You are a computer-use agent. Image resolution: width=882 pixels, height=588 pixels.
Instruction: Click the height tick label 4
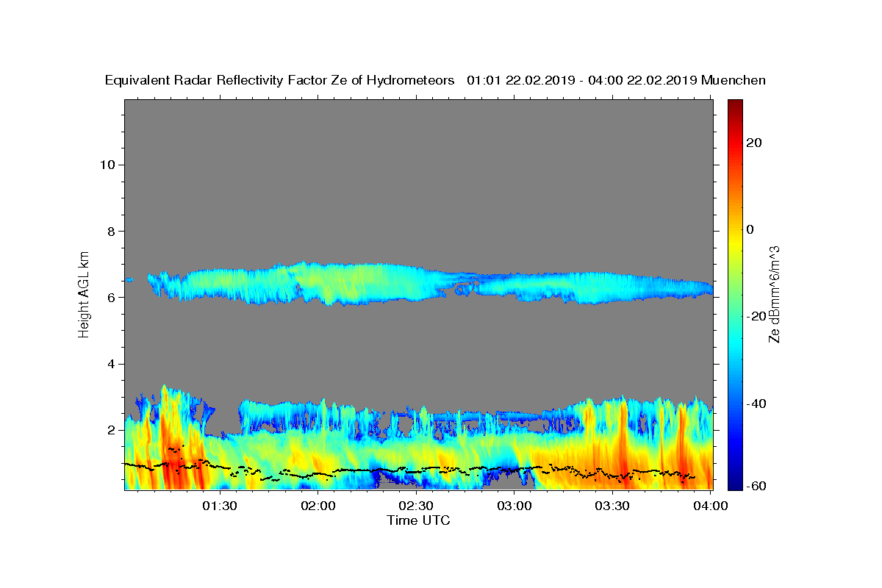click(x=110, y=364)
